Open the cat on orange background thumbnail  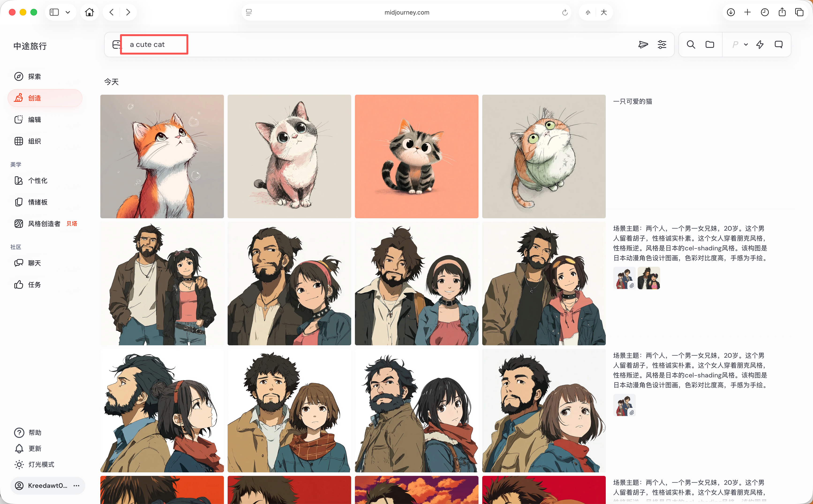tap(416, 156)
